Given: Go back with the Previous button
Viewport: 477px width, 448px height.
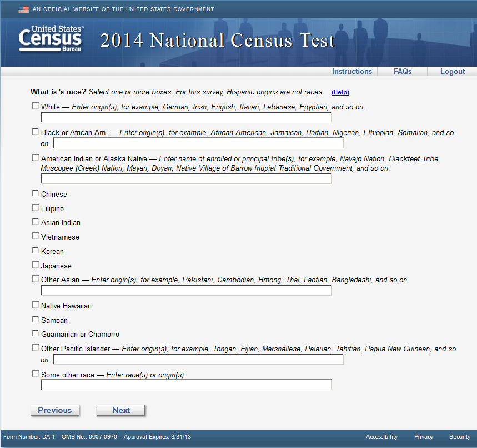Looking at the screenshot, I should tap(55, 410).
